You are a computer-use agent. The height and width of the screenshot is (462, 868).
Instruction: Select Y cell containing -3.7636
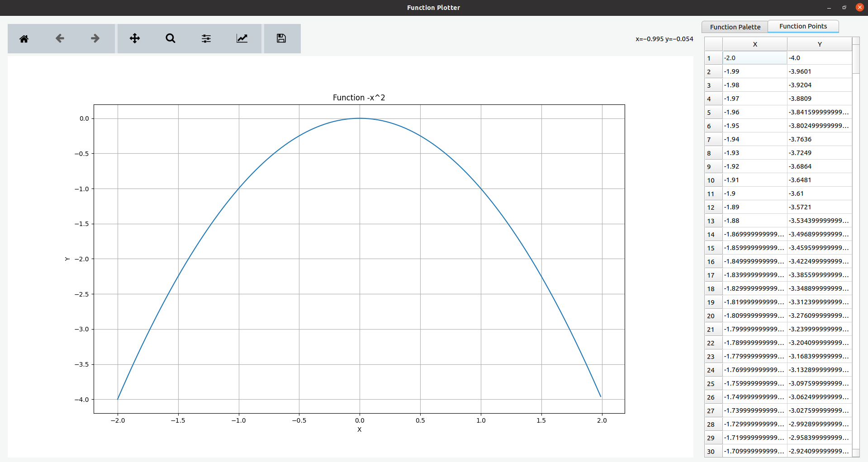tap(820, 139)
